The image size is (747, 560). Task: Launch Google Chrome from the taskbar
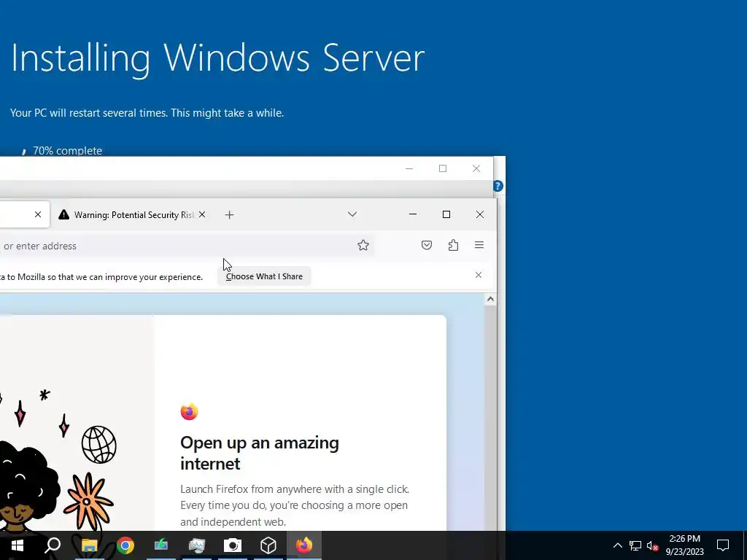(x=125, y=545)
